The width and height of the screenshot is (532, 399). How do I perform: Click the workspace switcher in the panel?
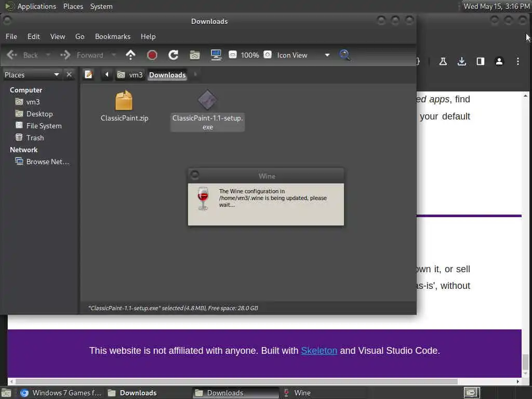pyautogui.click(x=472, y=393)
